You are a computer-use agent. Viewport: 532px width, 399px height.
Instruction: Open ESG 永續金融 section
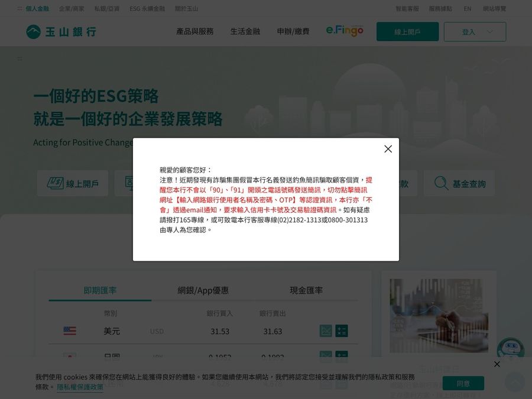[x=147, y=8]
